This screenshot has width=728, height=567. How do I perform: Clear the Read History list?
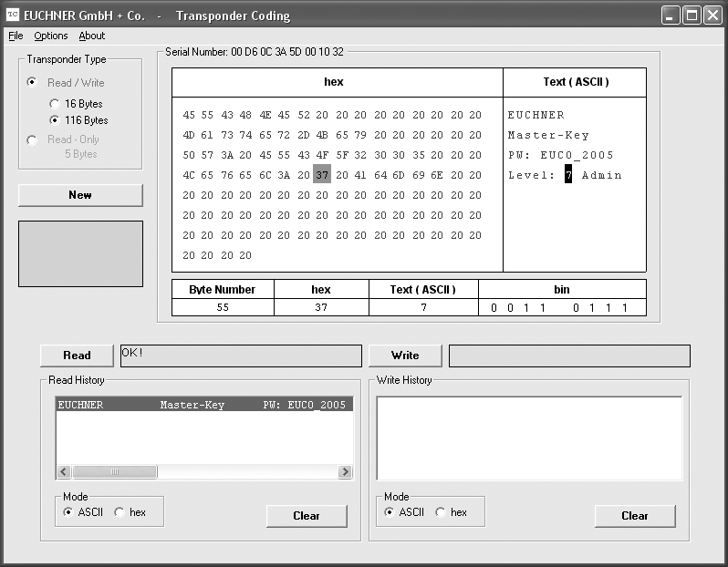tap(307, 516)
